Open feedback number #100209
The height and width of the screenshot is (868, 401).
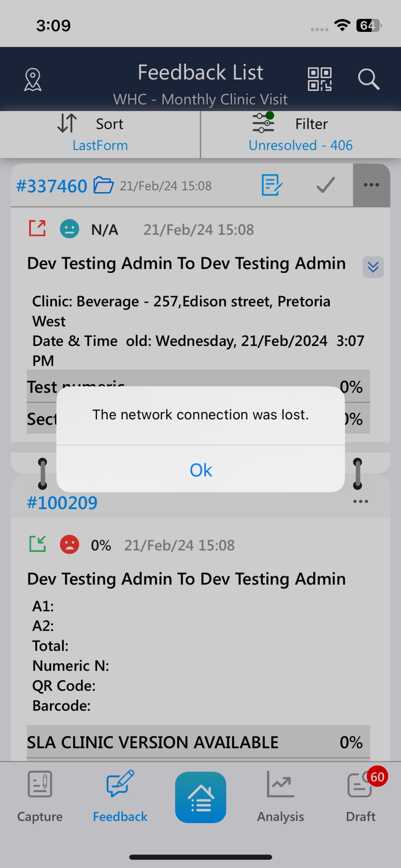(62, 503)
